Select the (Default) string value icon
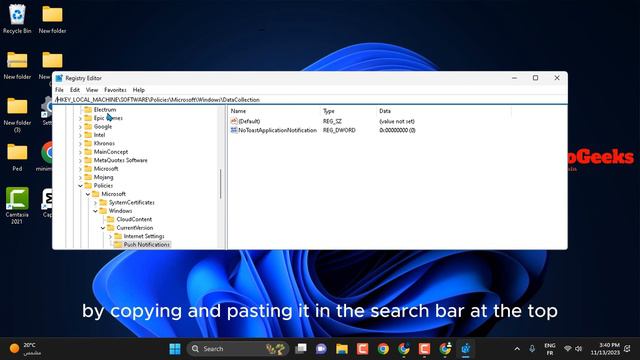This screenshot has height=360, width=640. pyautogui.click(x=234, y=121)
